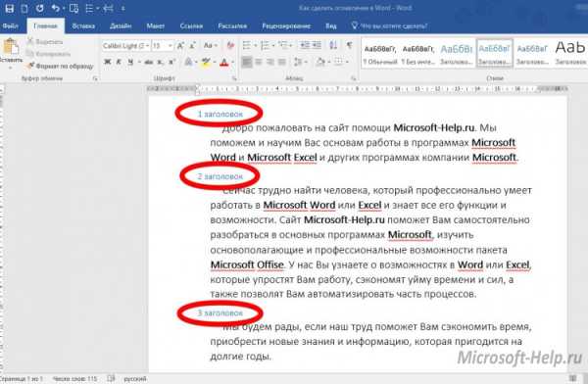
Task: Open the Clipboard pane launcher
Action: point(95,78)
